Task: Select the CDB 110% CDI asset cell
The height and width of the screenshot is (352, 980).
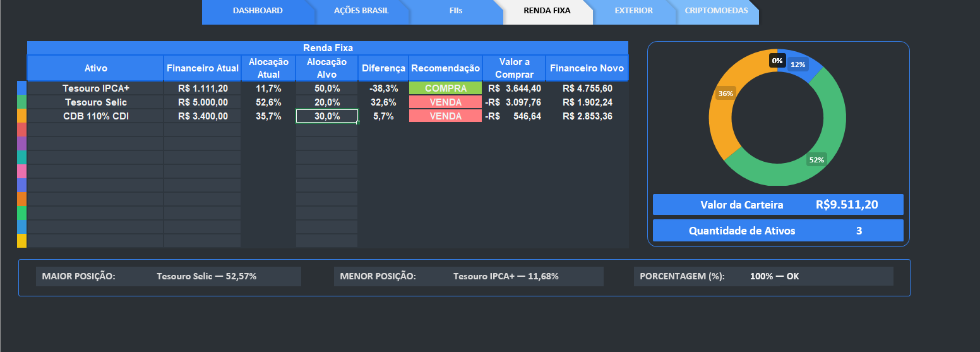Action: coord(95,116)
